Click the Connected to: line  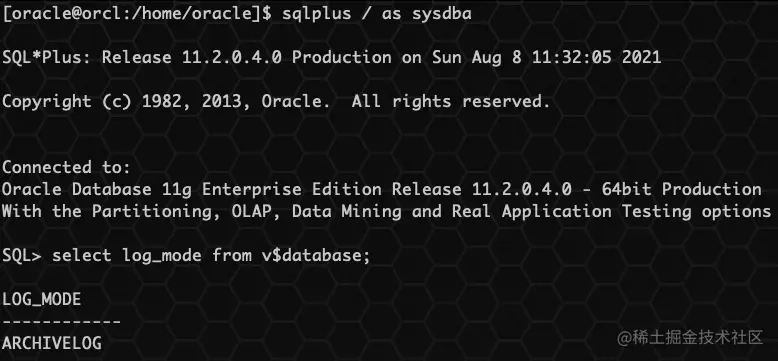tap(66, 168)
